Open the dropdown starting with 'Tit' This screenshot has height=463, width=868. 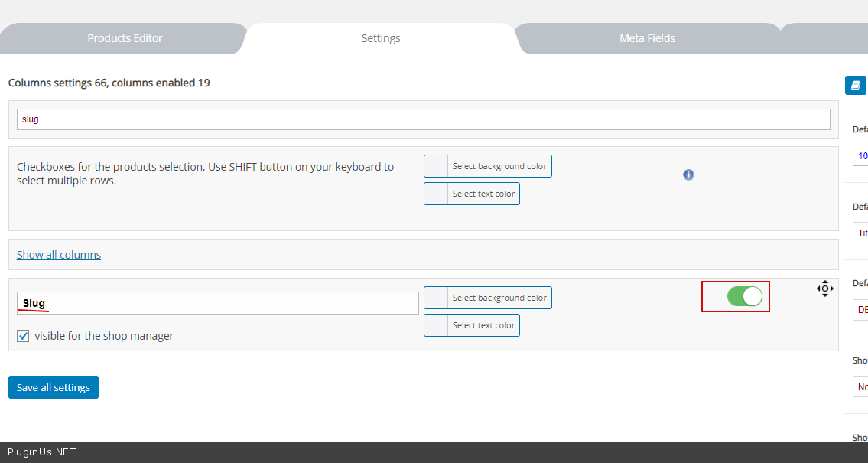tap(860, 233)
